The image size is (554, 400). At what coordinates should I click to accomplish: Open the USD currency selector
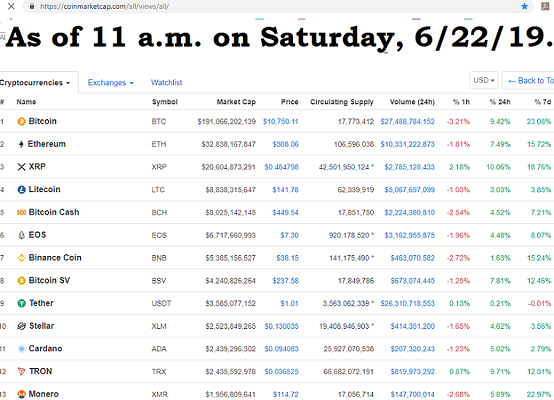pos(484,80)
